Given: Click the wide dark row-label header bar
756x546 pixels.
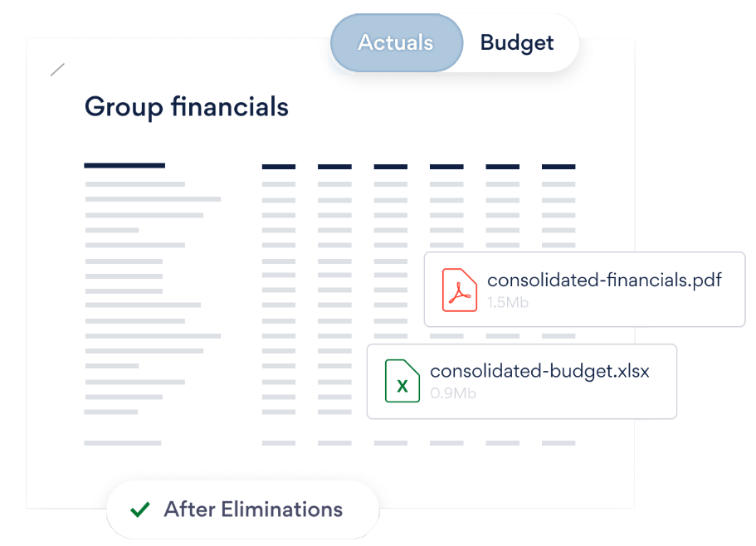Looking at the screenshot, I should pyautogui.click(x=124, y=166).
